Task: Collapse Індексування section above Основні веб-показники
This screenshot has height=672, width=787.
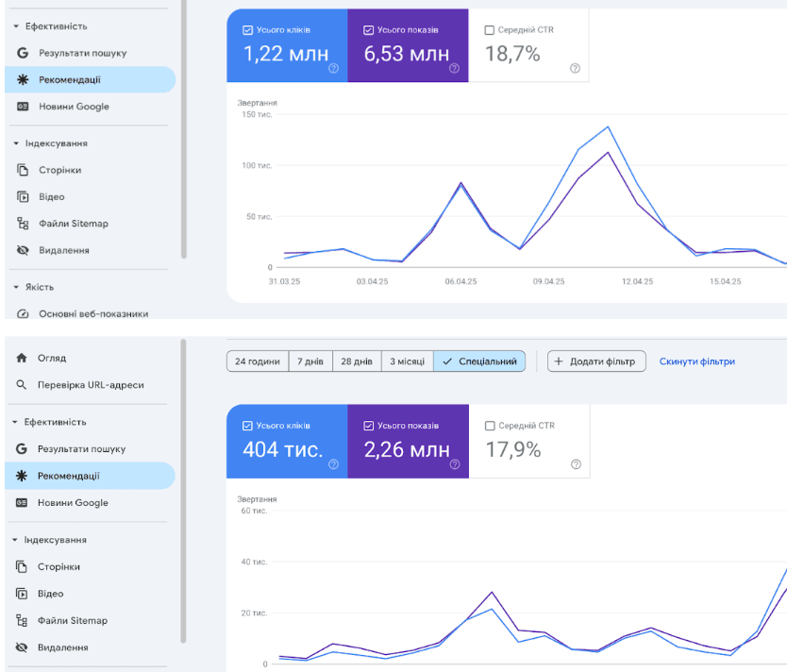Action: (x=16, y=143)
